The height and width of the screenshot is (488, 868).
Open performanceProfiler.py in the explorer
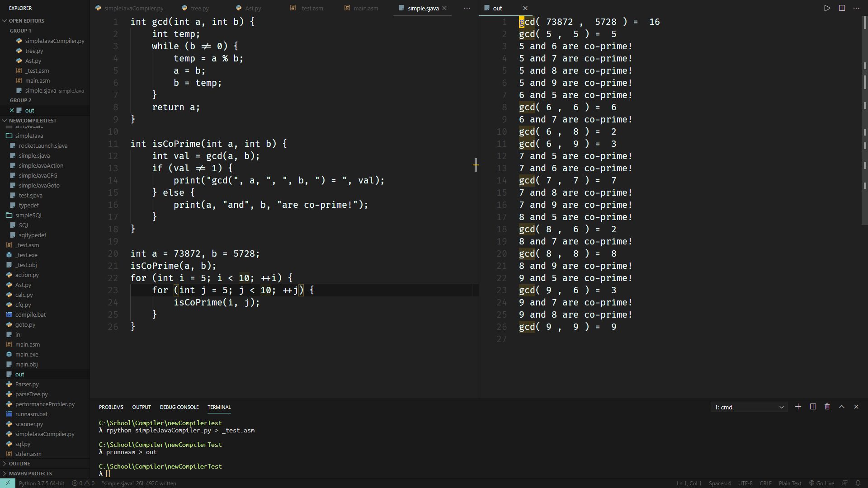click(45, 404)
